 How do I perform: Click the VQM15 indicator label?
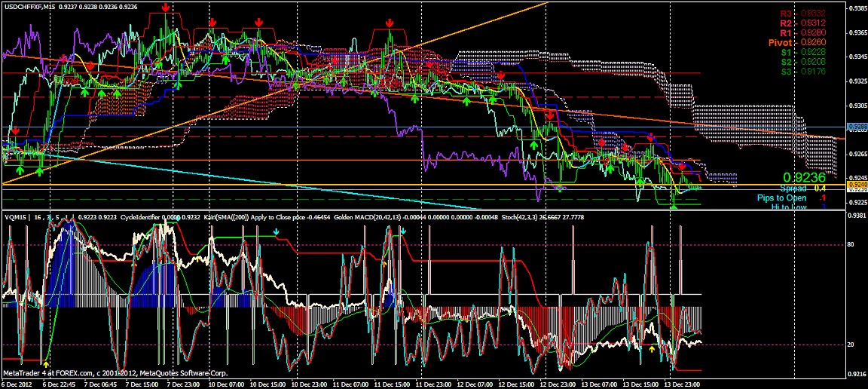point(15,216)
